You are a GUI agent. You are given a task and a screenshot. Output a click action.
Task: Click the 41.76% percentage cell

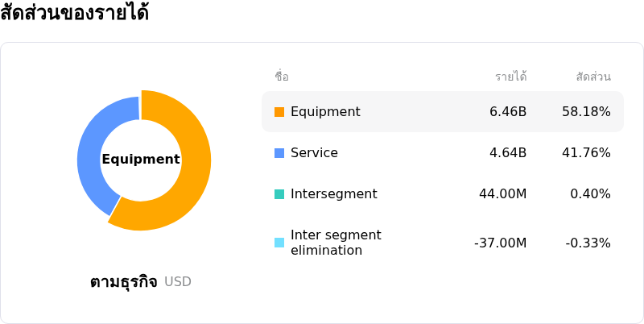coord(586,153)
